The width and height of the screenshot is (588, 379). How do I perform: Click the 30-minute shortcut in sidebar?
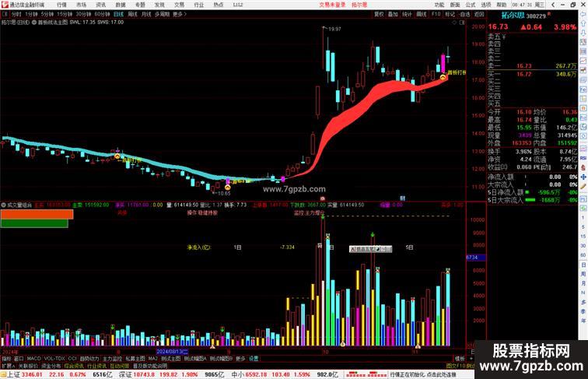(583, 246)
